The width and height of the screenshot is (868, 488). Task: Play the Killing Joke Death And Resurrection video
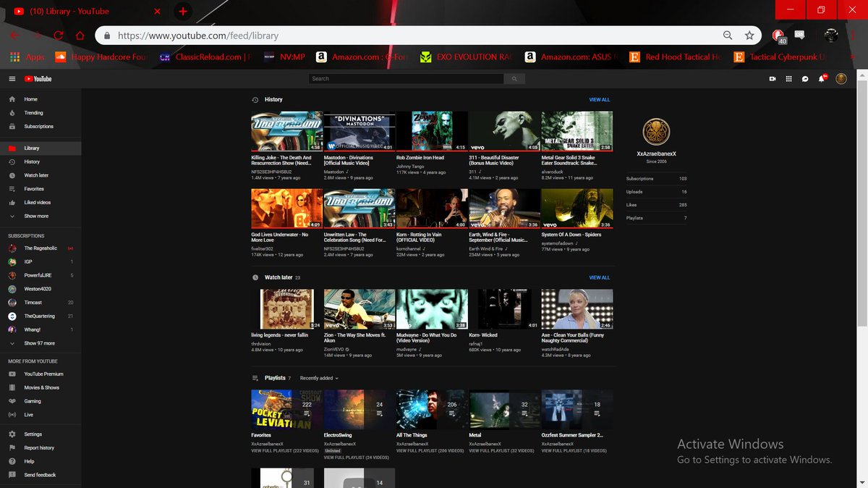pyautogui.click(x=286, y=131)
